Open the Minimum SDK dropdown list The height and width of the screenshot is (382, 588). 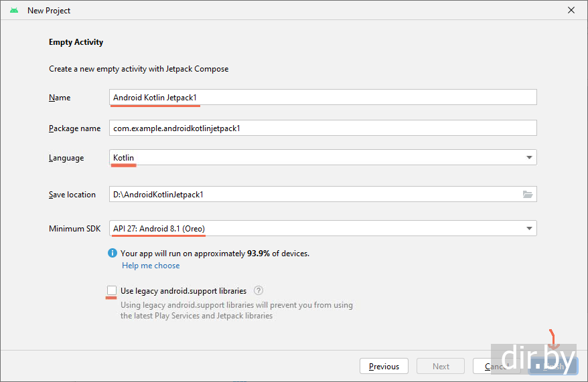[529, 229]
